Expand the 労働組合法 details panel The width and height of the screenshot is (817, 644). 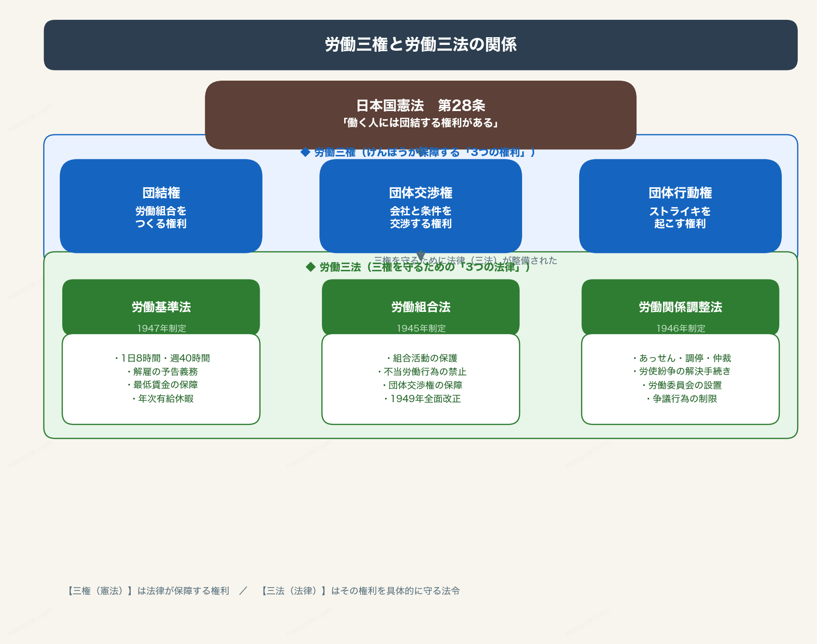(421, 379)
